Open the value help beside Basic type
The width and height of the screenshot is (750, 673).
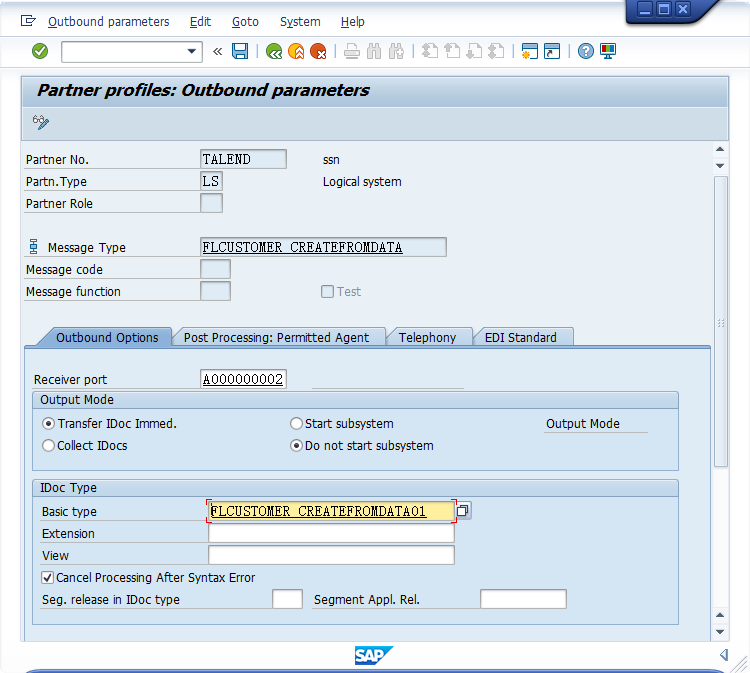463,511
